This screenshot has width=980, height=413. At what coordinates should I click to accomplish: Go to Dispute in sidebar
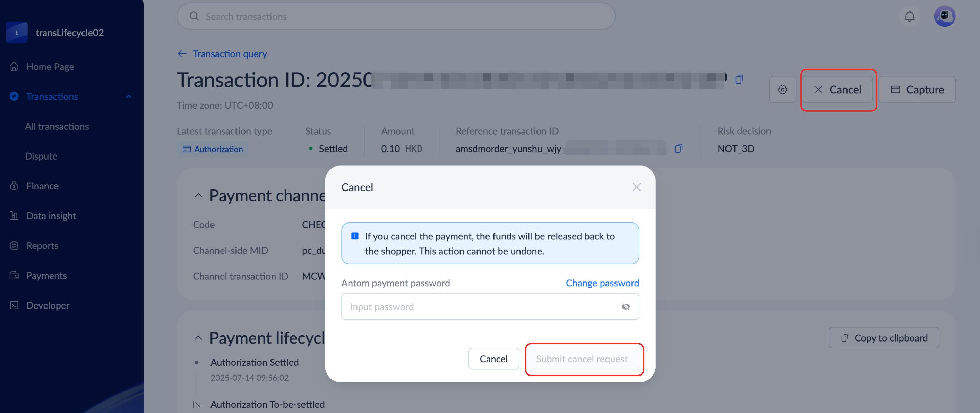click(41, 156)
